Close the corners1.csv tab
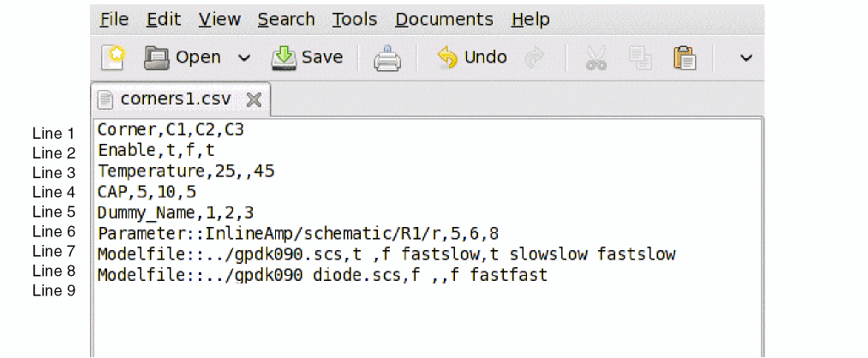 pos(253,99)
